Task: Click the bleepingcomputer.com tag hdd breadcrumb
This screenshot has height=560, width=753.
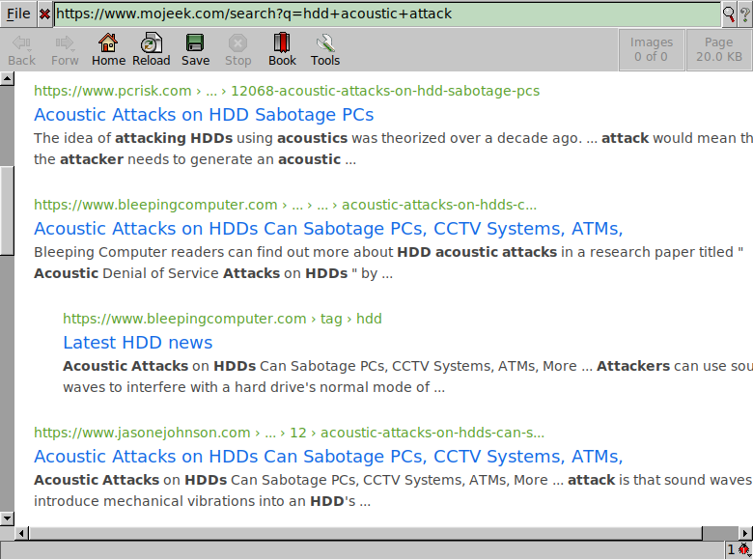Action: pyautogui.click(x=222, y=319)
